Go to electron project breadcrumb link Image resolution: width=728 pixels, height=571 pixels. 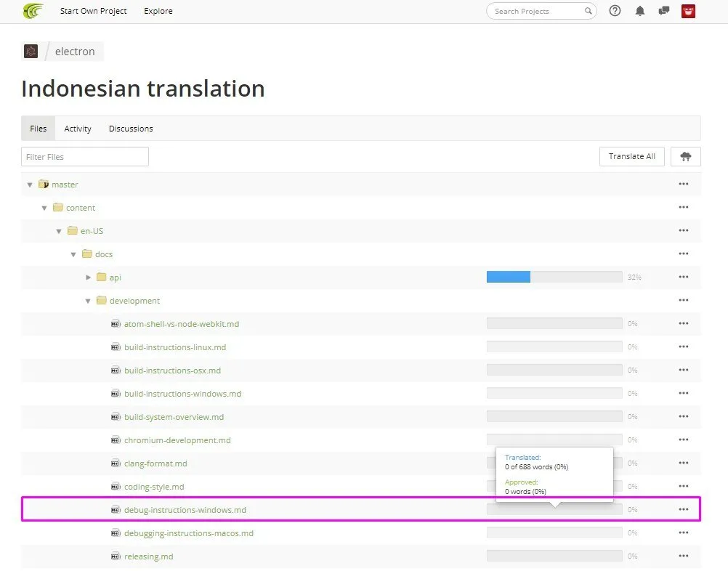coord(75,52)
